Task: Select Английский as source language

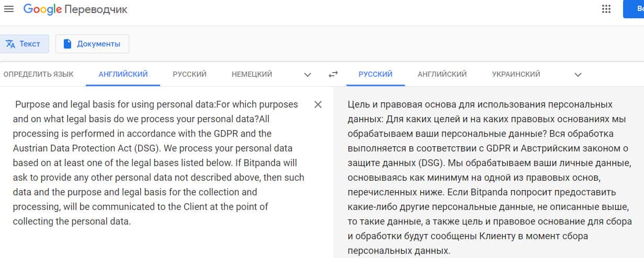Action: tap(123, 74)
